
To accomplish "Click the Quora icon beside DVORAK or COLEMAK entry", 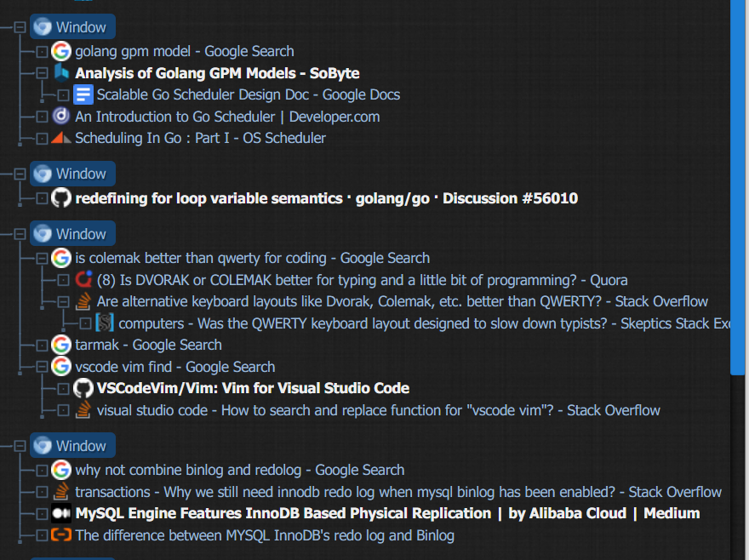I will 83,280.
